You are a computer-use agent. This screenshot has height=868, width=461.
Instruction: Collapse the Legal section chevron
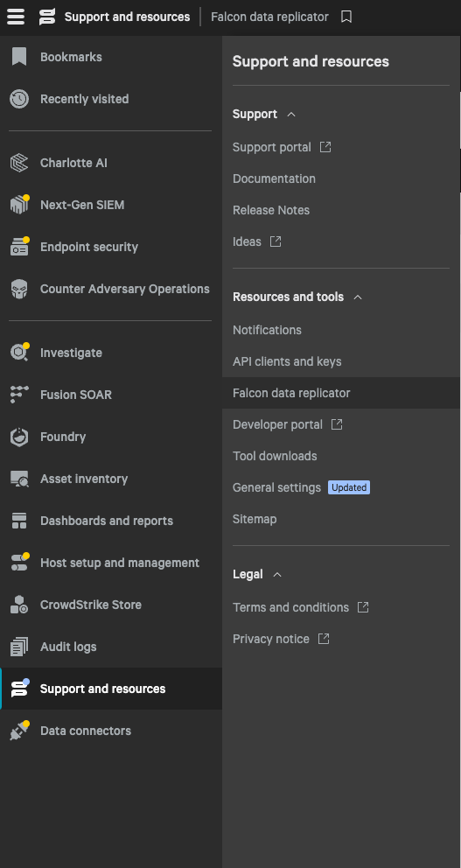tap(278, 574)
